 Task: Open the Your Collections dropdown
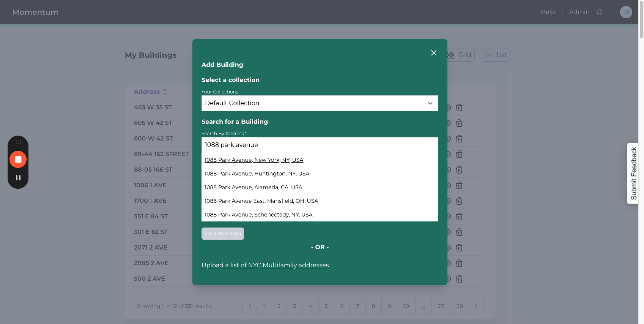320,103
